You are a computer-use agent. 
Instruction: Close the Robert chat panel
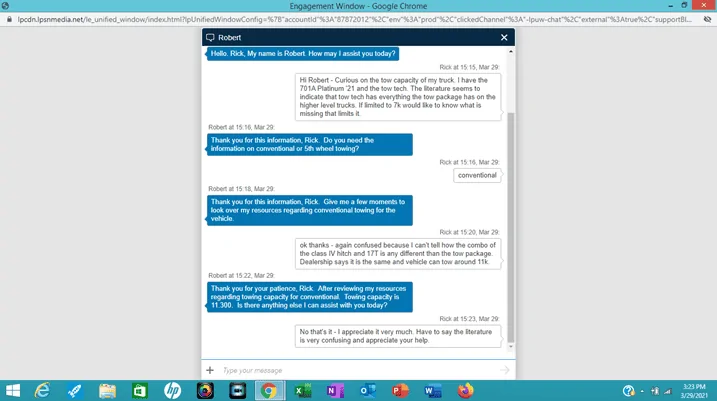coord(504,37)
